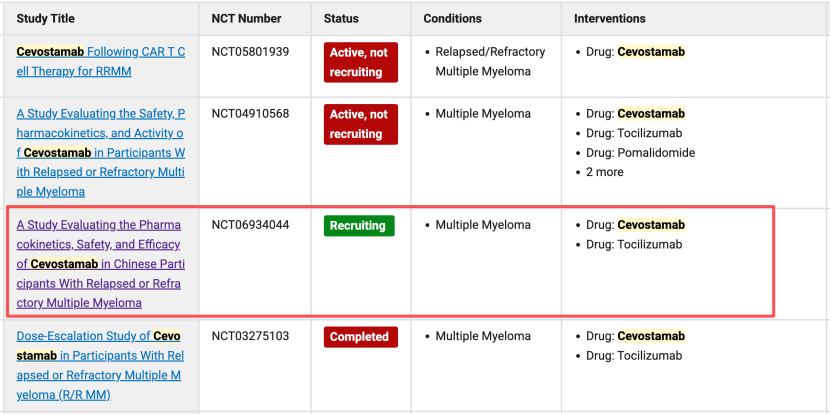Click the green Recruiting status badge
The width and height of the screenshot is (830, 414).
(359, 226)
